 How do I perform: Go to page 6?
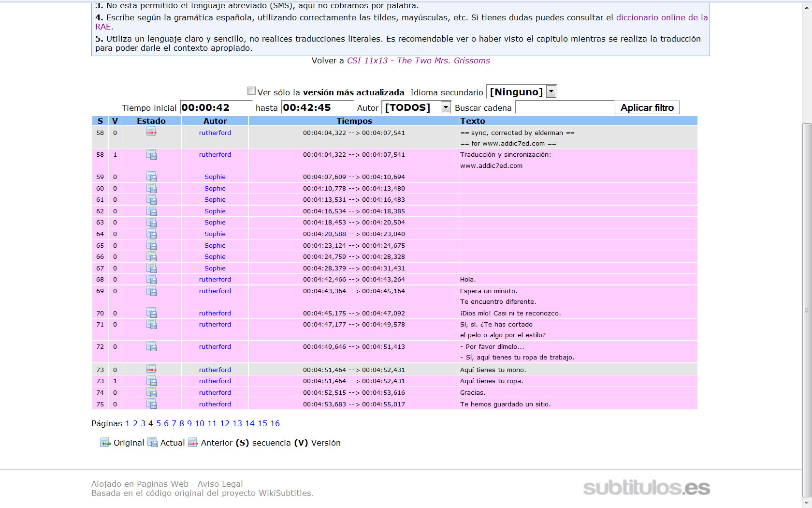coord(166,423)
